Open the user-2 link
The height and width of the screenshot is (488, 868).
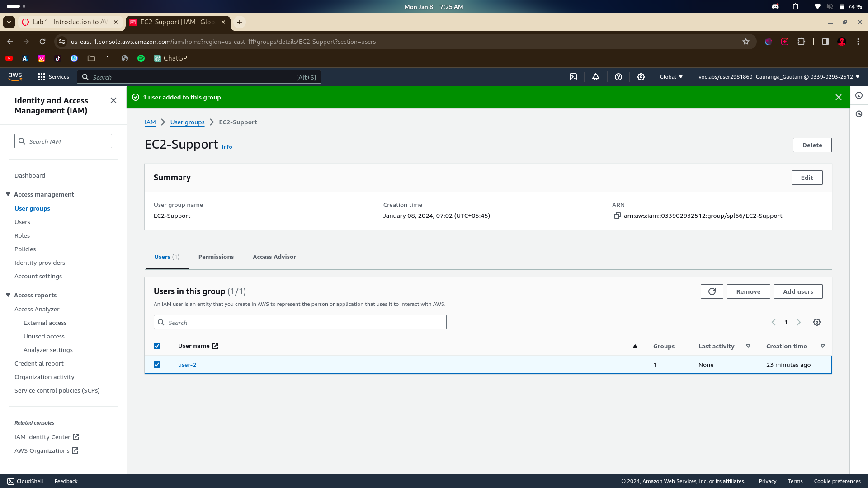pyautogui.click(x=187, y=365)
